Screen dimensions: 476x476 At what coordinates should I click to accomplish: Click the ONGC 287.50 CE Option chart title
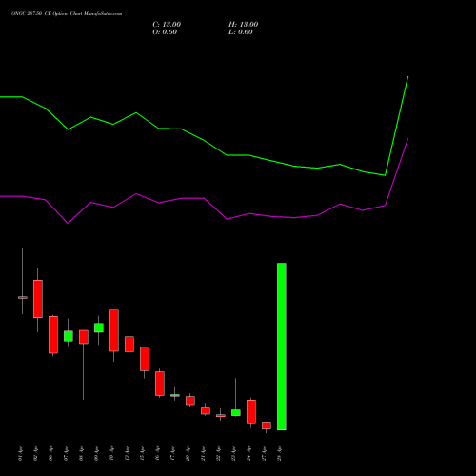[67, 14]
